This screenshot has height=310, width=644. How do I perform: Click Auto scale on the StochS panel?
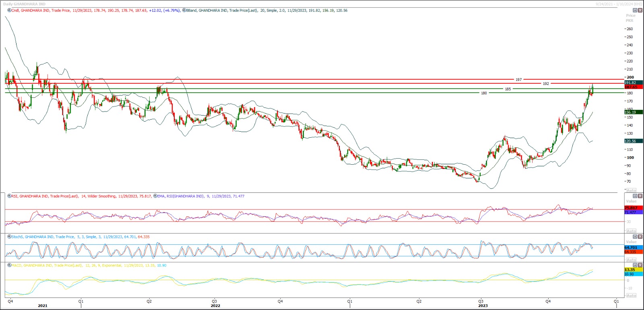632,260
